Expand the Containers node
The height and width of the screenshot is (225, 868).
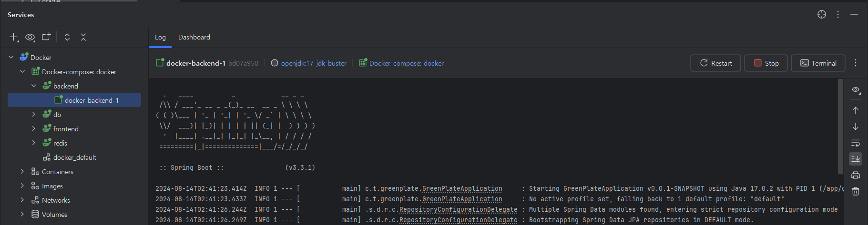click(x=22, y=171)
